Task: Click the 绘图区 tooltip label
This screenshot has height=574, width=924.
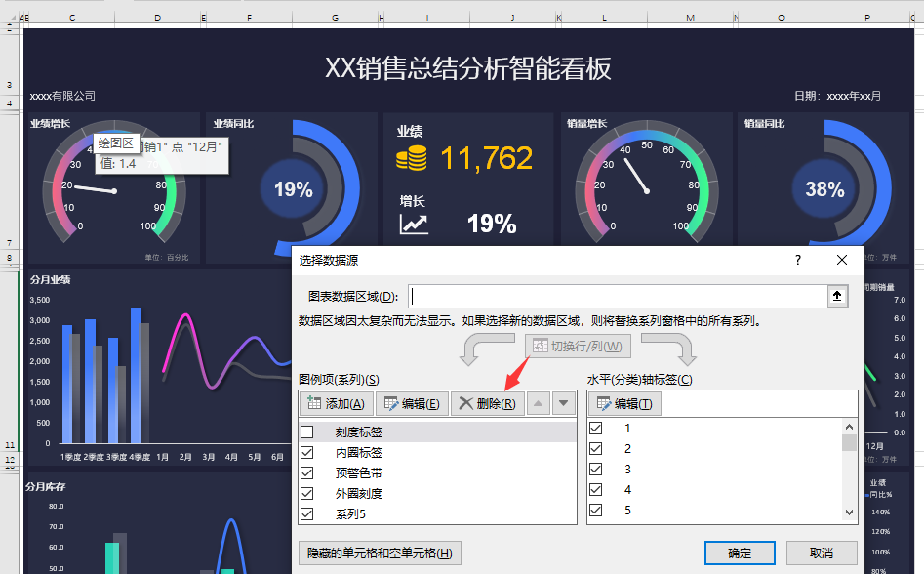Action: pos(115,143)
